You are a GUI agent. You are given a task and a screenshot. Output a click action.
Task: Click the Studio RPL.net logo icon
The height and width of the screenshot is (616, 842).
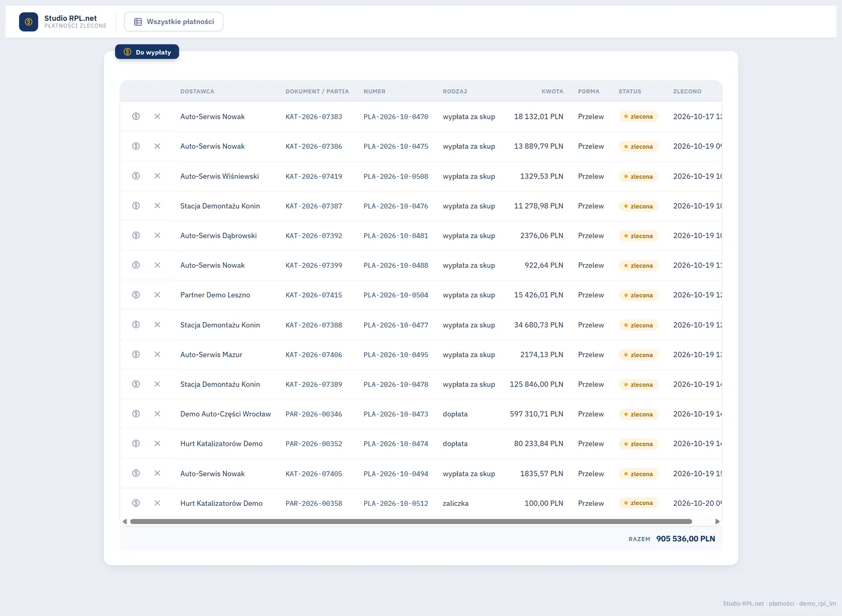29,22
